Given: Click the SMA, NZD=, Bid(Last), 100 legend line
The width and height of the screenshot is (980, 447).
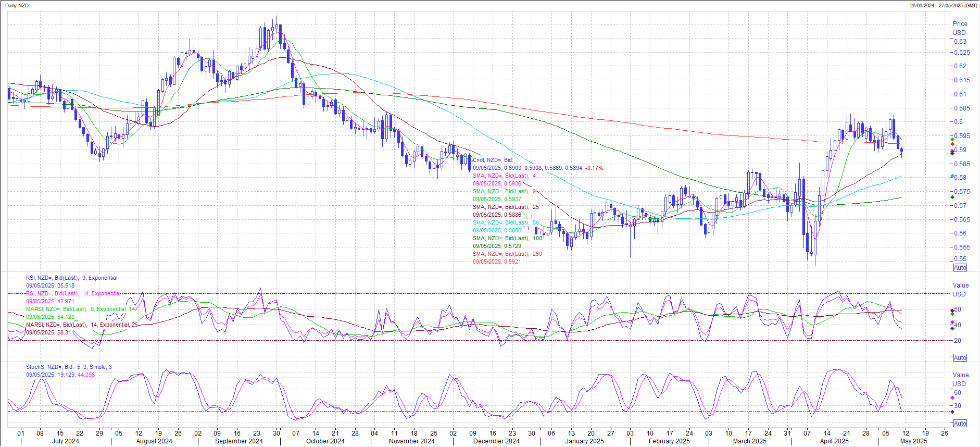Looking at the screenshot, I should (508, 239).
